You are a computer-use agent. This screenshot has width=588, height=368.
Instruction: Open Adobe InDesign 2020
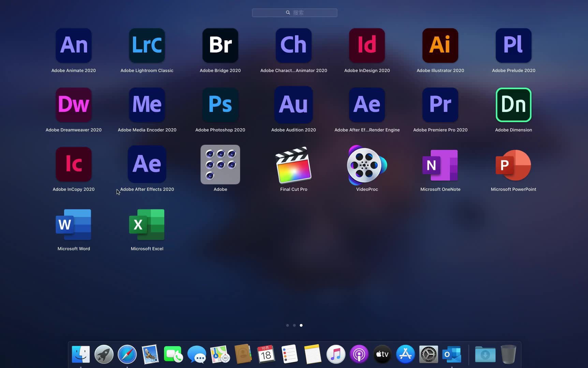[367, 45]
